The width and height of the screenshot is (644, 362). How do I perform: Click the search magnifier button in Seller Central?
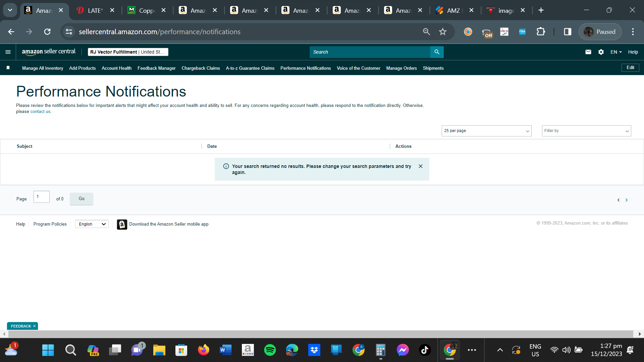(437, 52)
